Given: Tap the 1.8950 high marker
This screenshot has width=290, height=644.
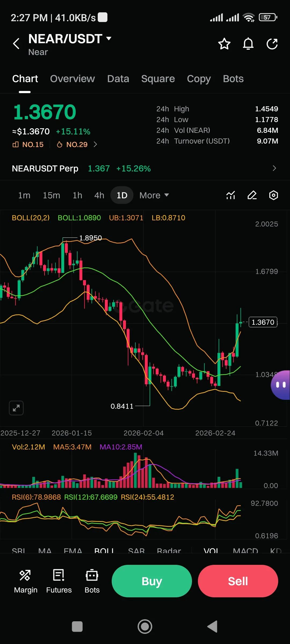Looking at the screenshot, I should (90, 238).
